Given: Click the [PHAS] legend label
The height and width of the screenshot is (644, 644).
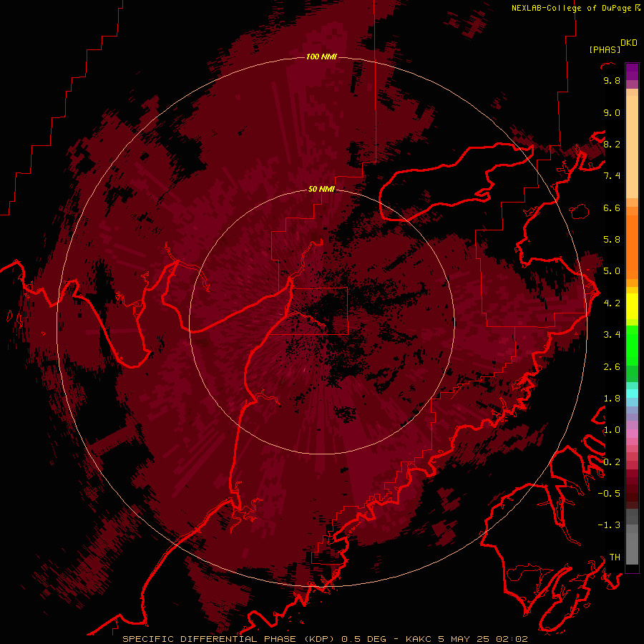Looking at the screenshot, I should (605, 50).
